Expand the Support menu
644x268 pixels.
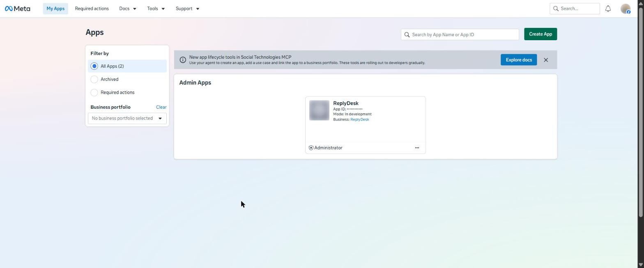point(187,9)
